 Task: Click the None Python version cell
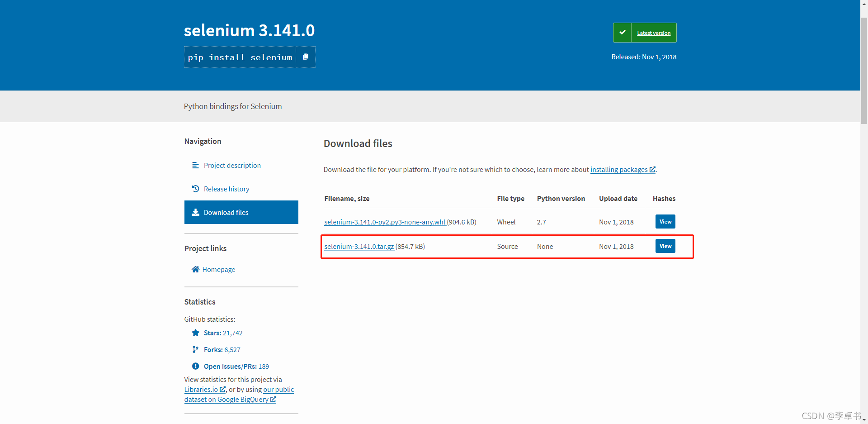point(545,246)
